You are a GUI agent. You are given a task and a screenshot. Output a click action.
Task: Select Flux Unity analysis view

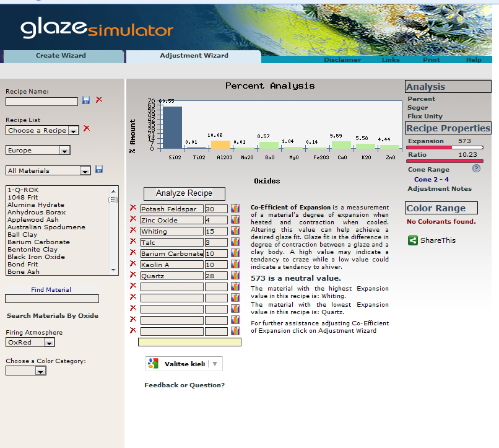pos(425,116)
